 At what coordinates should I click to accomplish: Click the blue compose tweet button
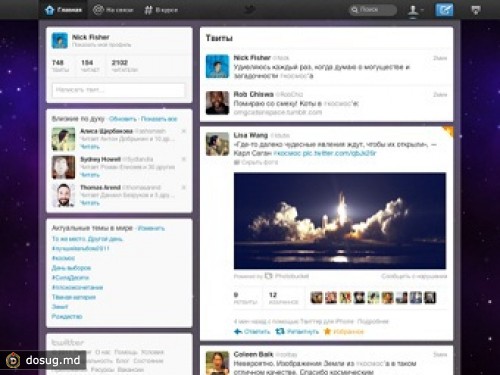point(444,10)
